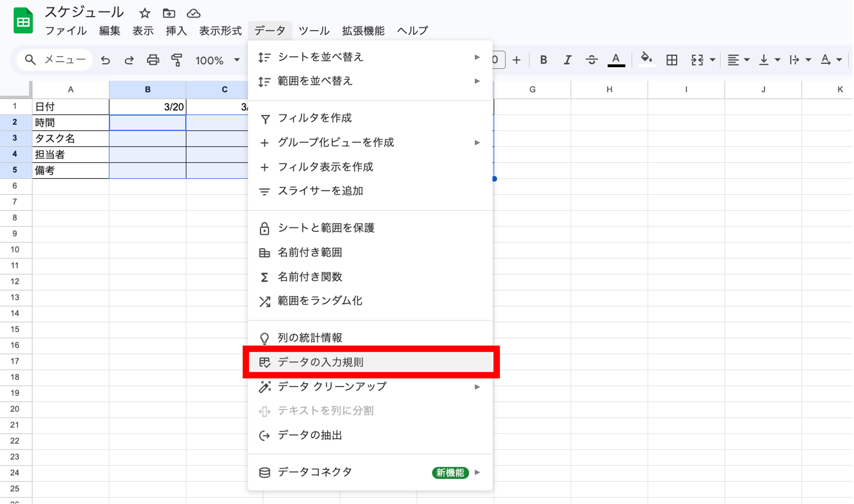Viewport: 854px width, 504px height.
Task: Redo the last action
Action: (x=129, y=60)
